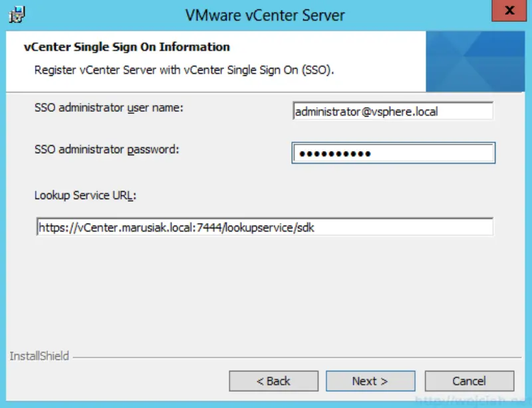The image size is (532, 408).
Task: Close the installer with the red X button
Action: [x=509, y=9]
